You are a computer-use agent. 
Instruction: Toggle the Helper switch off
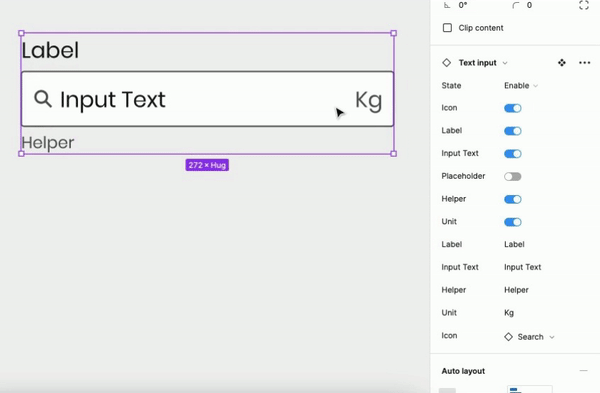(512, 199)
